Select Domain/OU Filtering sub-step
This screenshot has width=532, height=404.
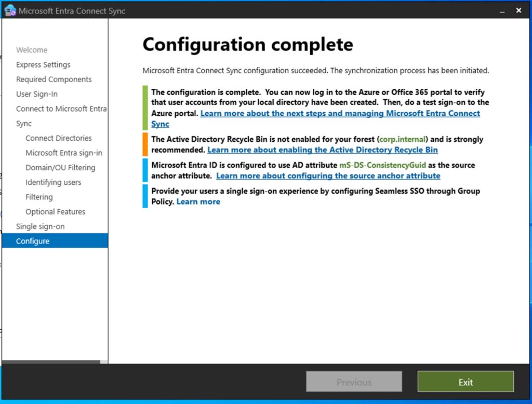pos(60,168)
